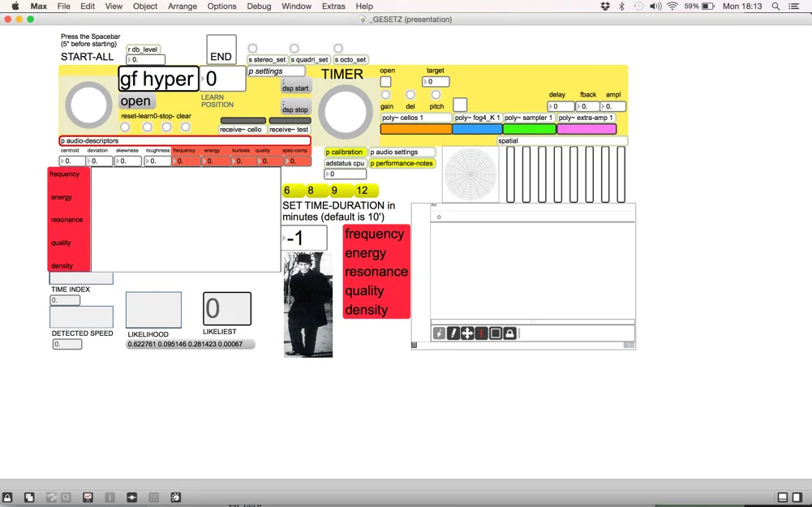Click the 'target' number box
812x507 pixels.
[436, 82]
